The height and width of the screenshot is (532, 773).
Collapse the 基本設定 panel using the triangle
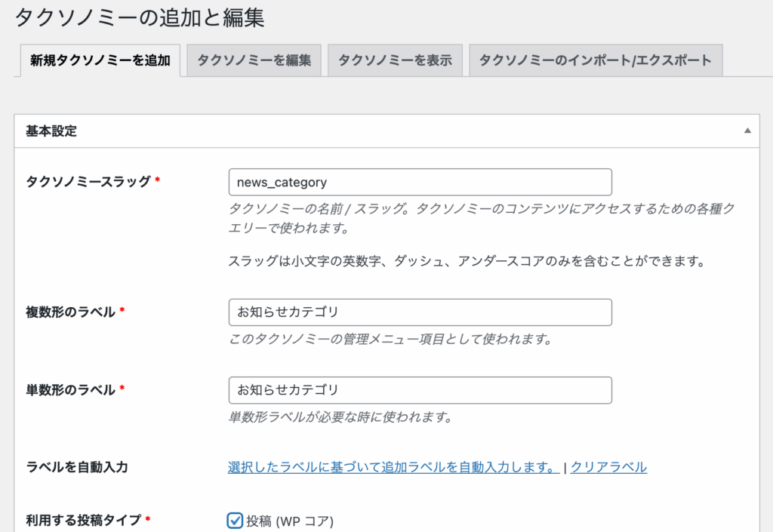coord(747,131)
